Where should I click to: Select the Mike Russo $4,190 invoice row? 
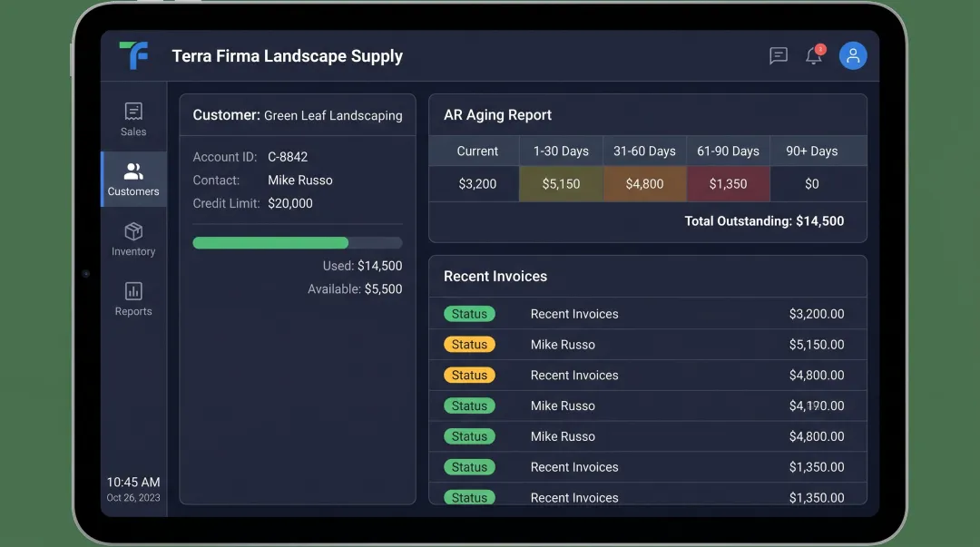click(648, 405)
